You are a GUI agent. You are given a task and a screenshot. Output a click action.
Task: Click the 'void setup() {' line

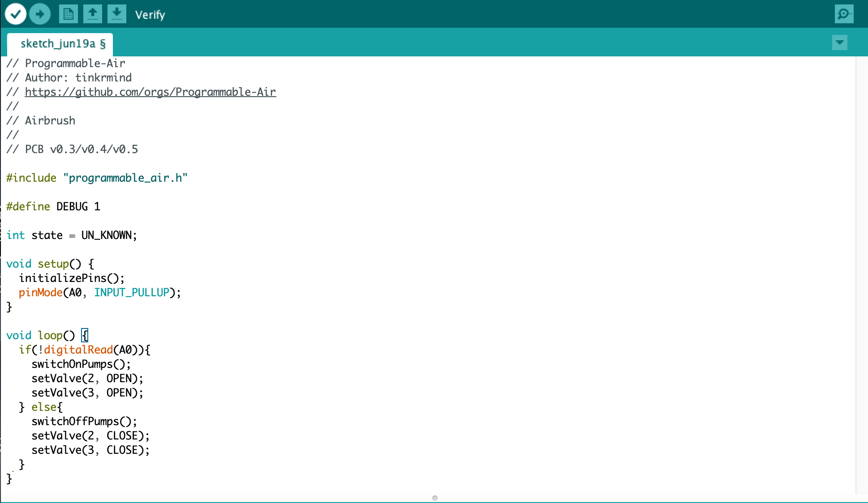(50, 264)
